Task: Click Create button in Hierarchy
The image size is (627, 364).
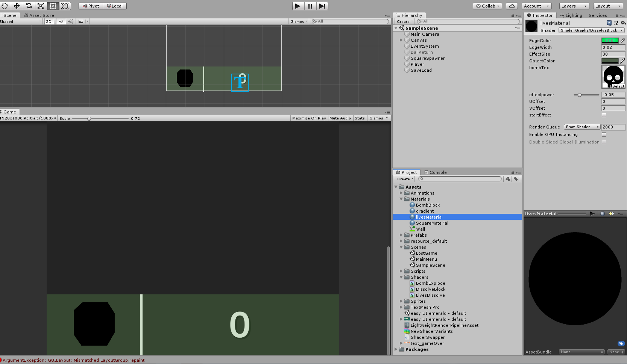Action: 405,22
